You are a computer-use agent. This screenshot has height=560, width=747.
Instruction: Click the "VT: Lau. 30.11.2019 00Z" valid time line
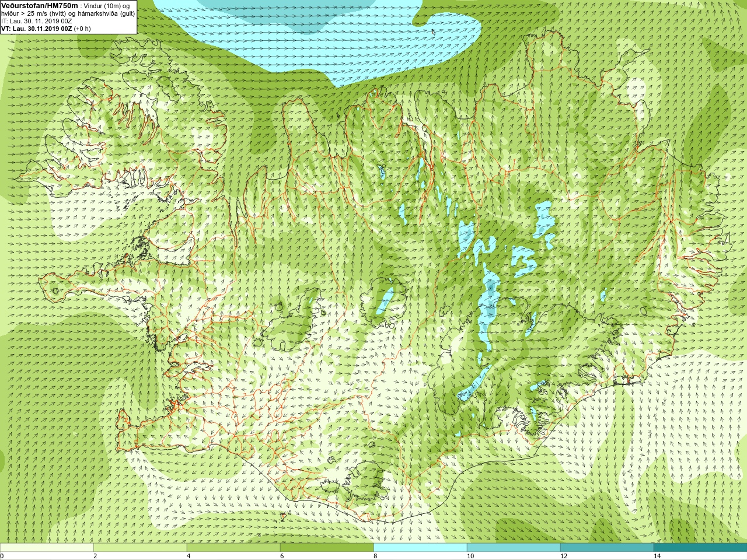point(36,29)
